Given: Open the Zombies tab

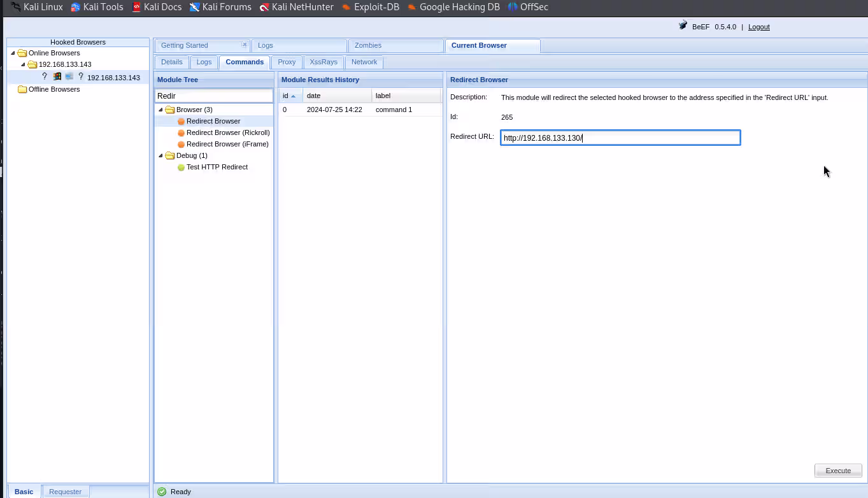Looking at the screenshot, I should 368,45.
